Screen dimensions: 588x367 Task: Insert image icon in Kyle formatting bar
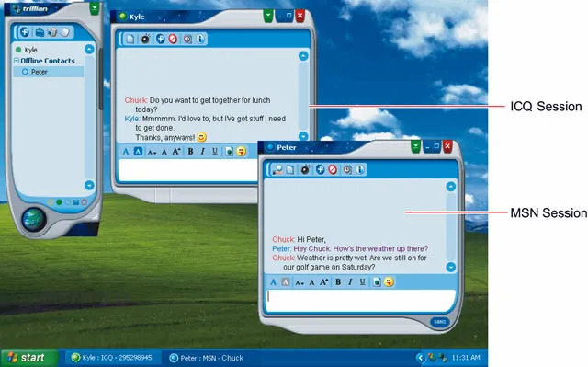[229, 152]
